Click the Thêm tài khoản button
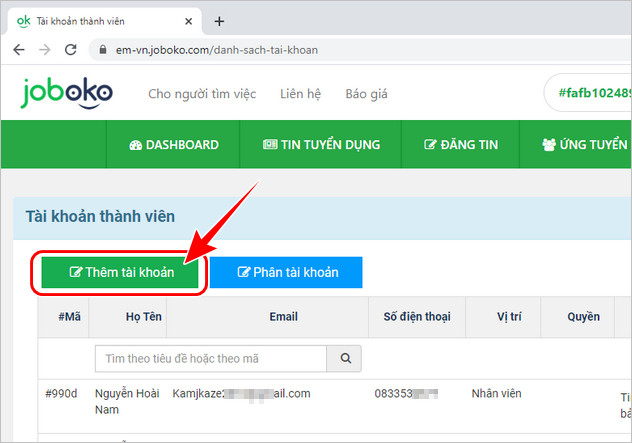 pos(120,272)
